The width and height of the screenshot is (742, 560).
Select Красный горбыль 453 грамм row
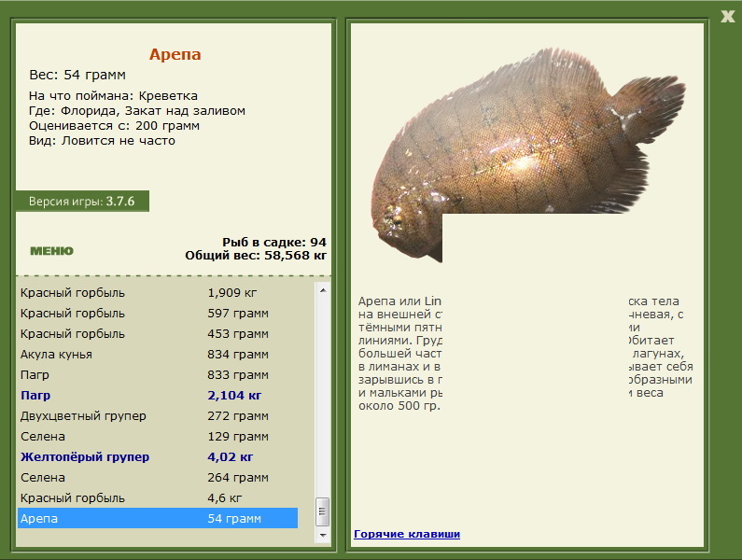[158, 334]
